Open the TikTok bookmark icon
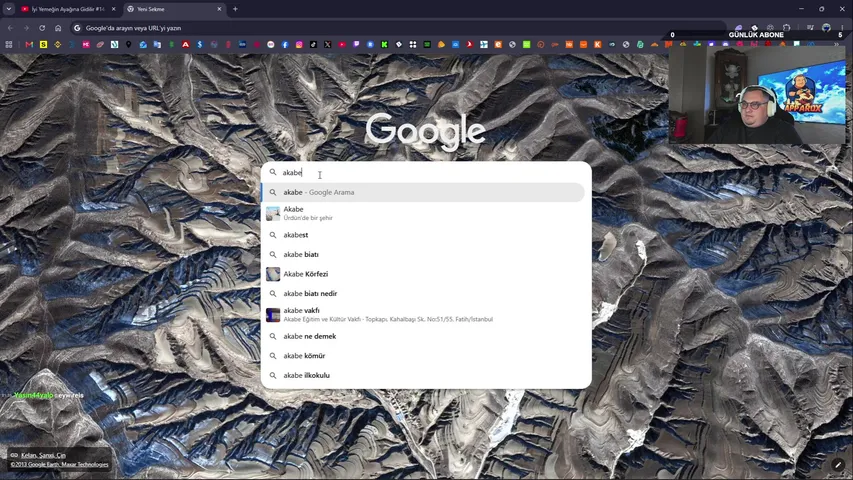This screenshot has width=853, height=480. point(313,45)
